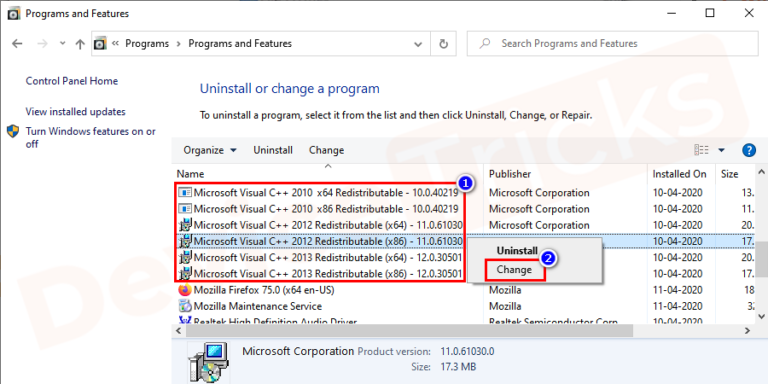Refresh the Programs and Features list
This screenshot has height=384, width=768.
tap(443, 44)
